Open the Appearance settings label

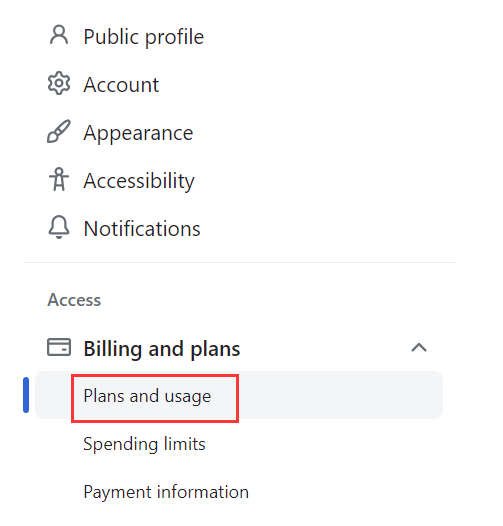click(138, 133)
